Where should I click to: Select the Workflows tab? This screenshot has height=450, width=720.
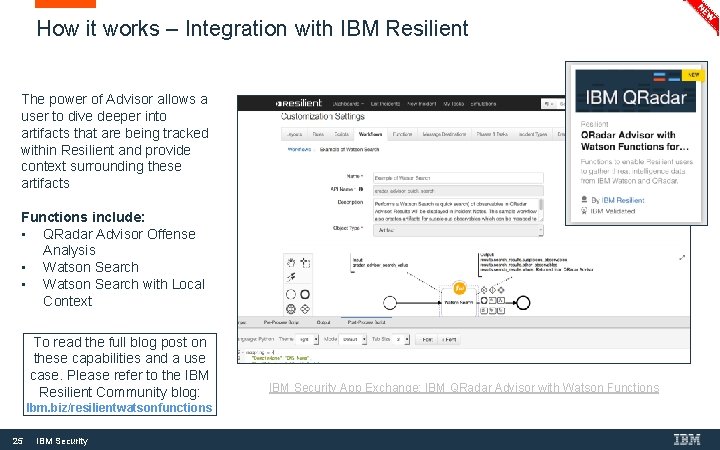point(371,134)
